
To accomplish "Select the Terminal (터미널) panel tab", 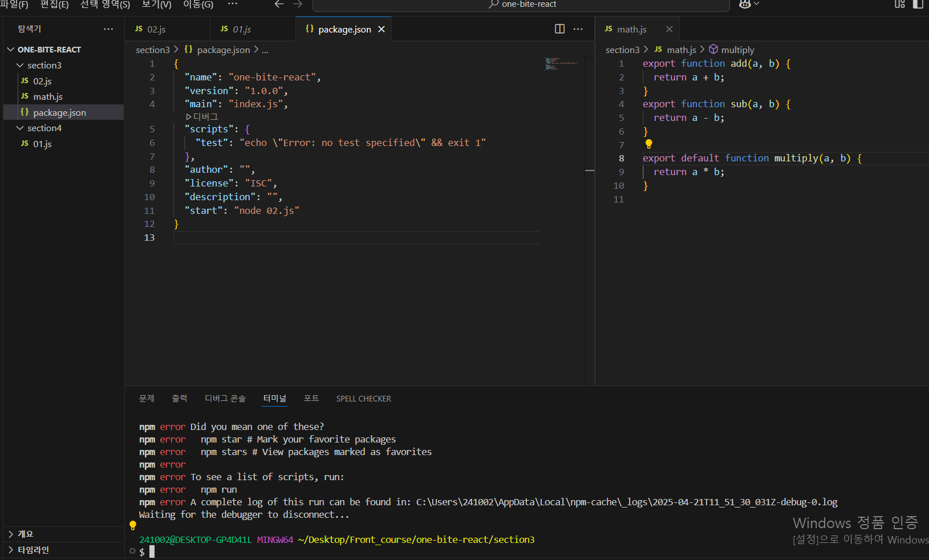I will pyautogui.click(x=275, y=399).
